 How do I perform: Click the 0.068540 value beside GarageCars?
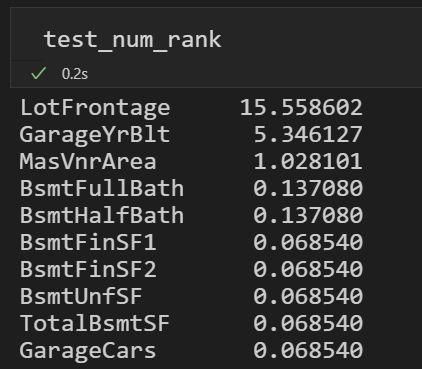(308, 350)
